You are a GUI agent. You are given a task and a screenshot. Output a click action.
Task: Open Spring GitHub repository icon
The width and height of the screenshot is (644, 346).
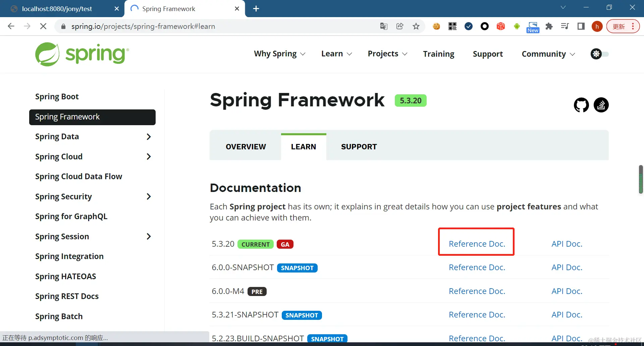[x=581, y=105]
